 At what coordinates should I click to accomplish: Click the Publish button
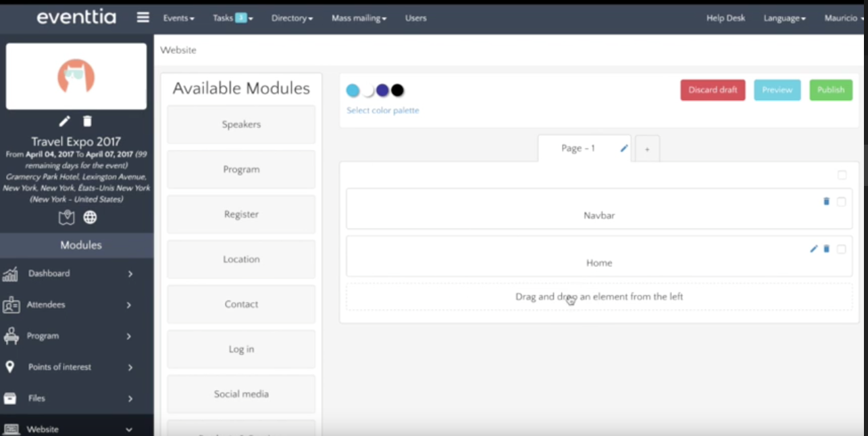pyautogui.click(x=831, y=90)
